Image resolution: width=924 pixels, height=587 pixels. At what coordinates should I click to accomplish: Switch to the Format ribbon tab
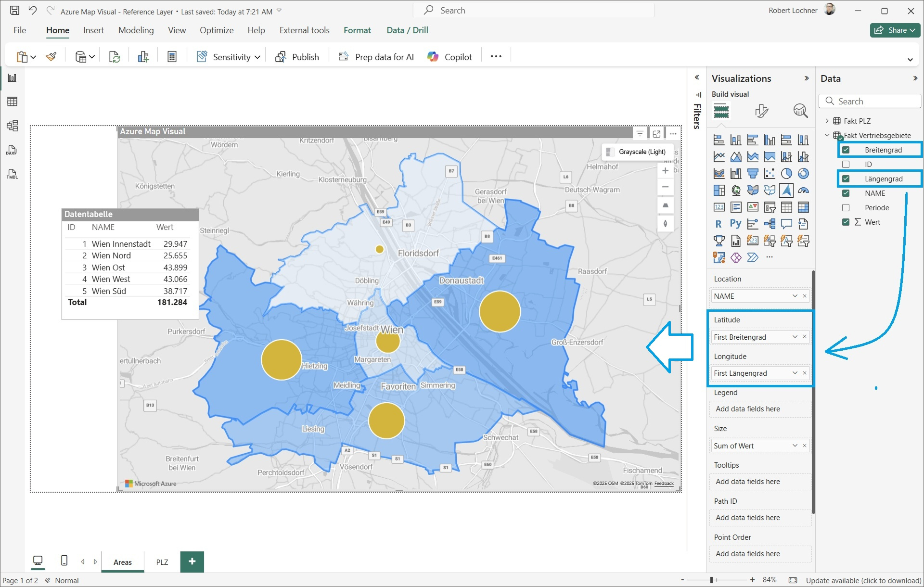(357, 30)
